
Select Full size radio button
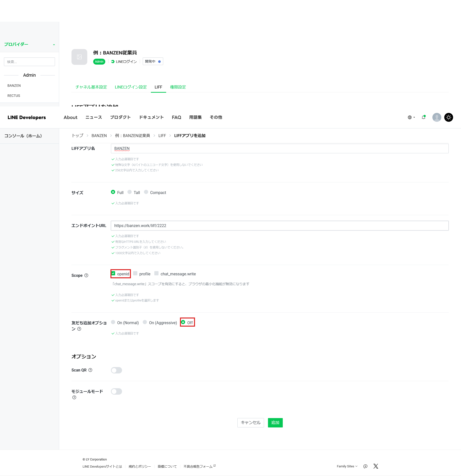[x=113, y=192]
